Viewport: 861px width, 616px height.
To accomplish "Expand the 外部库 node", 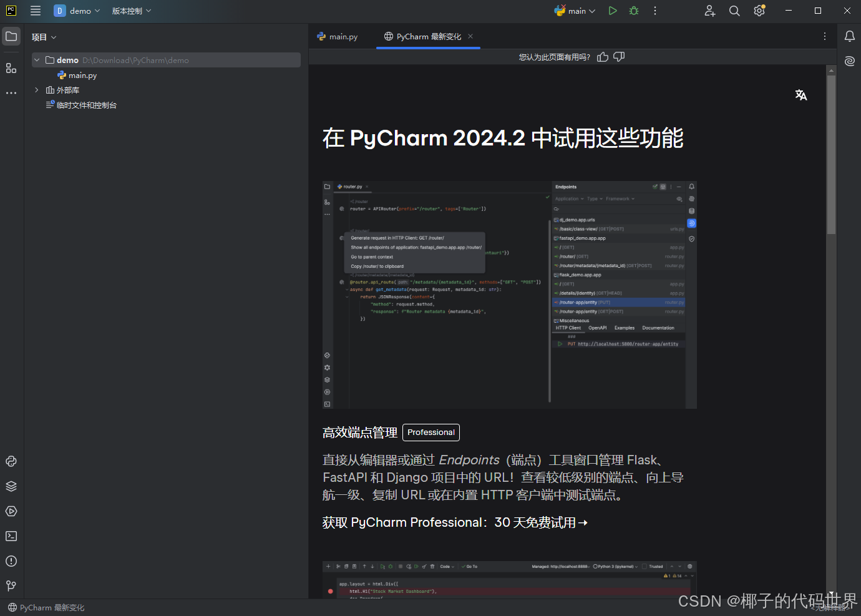I will pos(37,90).
